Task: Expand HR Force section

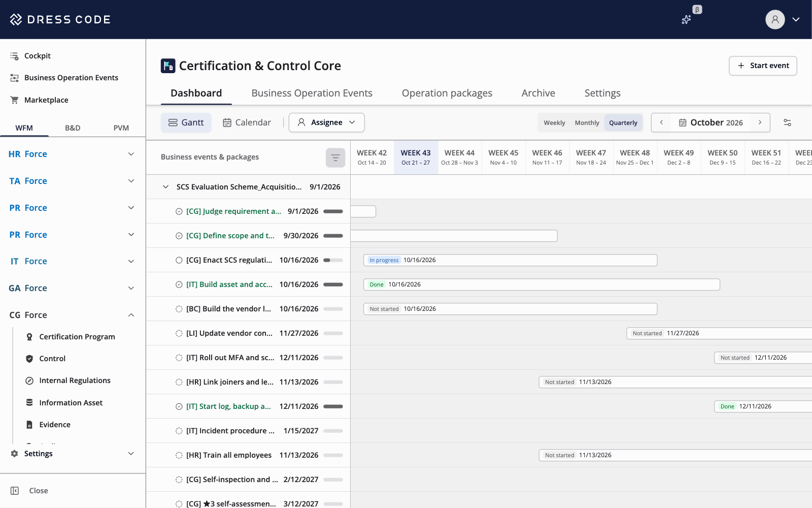Action: tap(131, 154)
